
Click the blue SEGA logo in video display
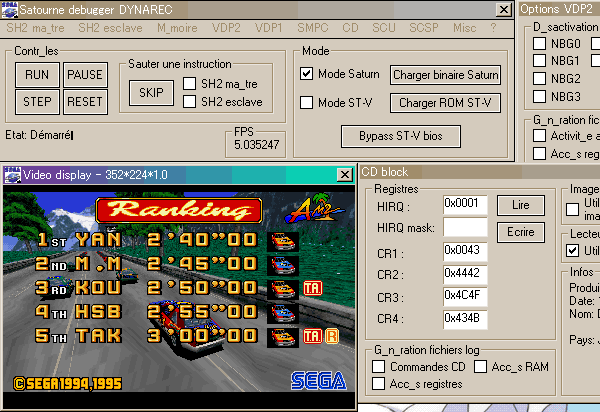click(x=319, y=381)
